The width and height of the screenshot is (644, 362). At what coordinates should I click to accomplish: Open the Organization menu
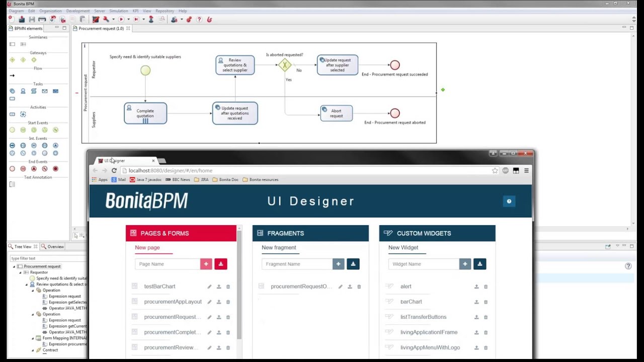point(50,11)
